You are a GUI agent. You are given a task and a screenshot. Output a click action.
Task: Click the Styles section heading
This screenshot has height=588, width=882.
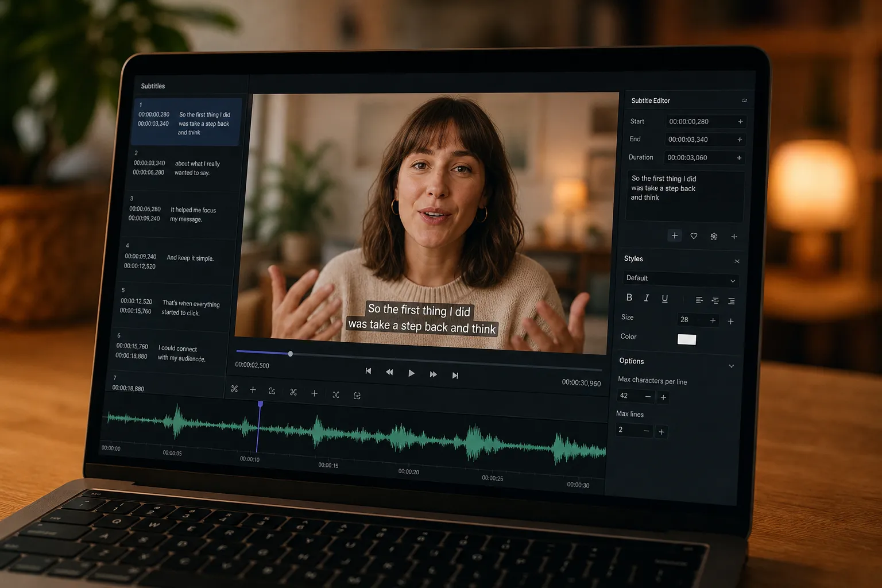pyautogui.click(x=633, y=259)
